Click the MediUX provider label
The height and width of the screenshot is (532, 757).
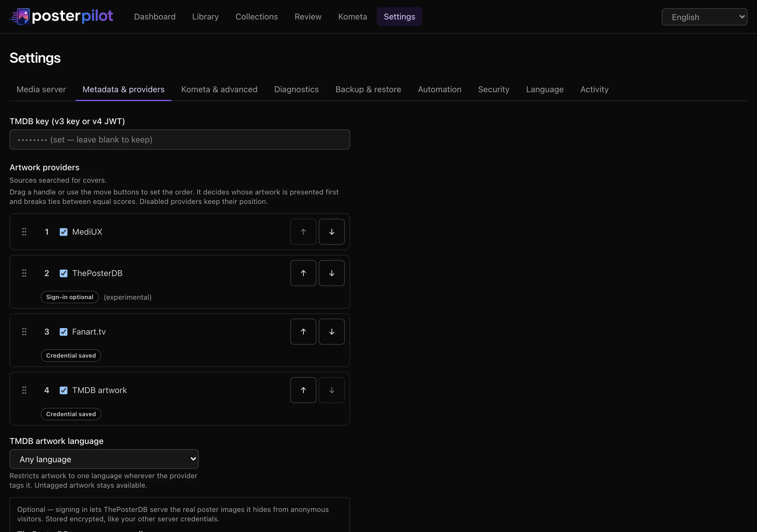87,232
